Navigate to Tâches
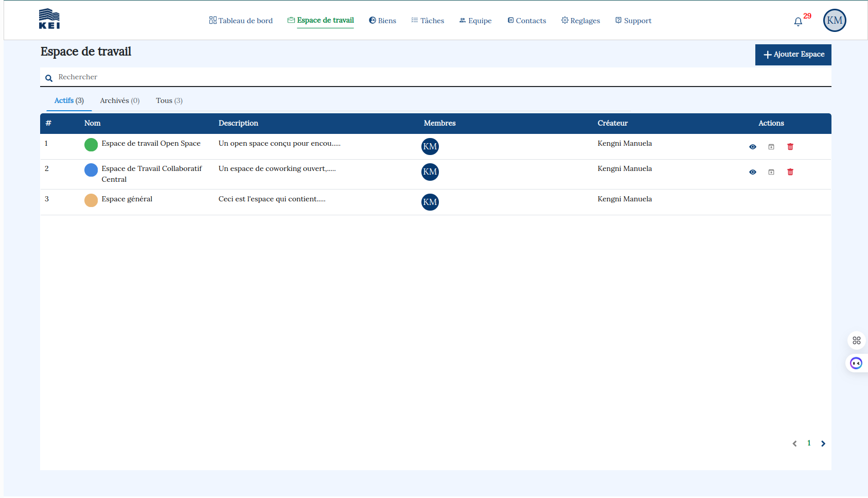 [x=428, y=21]
